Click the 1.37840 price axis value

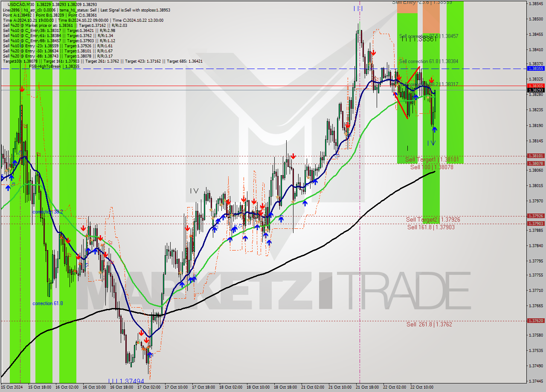(x=536, y=246)
